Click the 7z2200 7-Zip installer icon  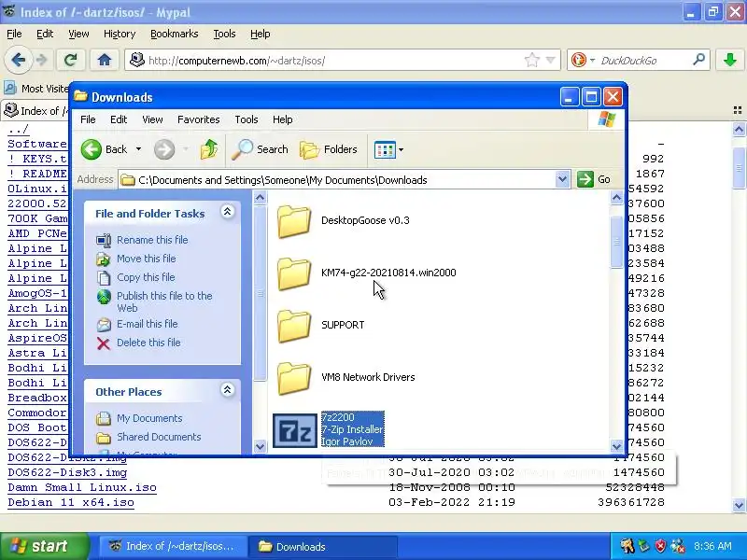295,430
